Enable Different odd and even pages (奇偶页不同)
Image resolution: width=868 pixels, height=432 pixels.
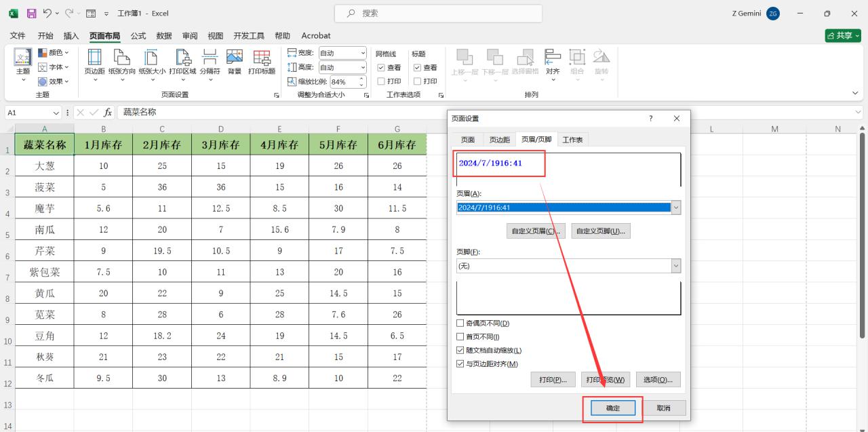pos(461,323)
